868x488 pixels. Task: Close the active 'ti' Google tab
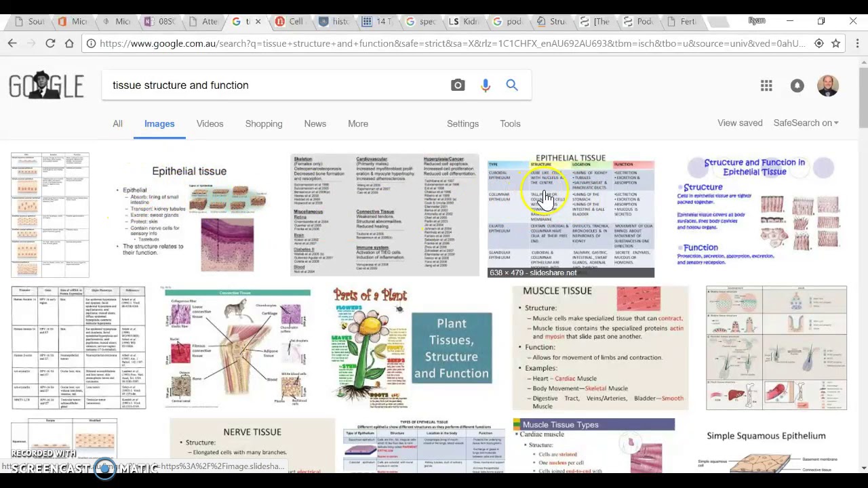(258, 22)
